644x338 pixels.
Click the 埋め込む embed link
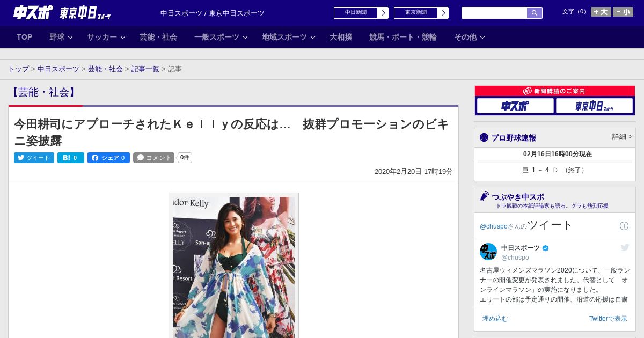pos(495,319)
